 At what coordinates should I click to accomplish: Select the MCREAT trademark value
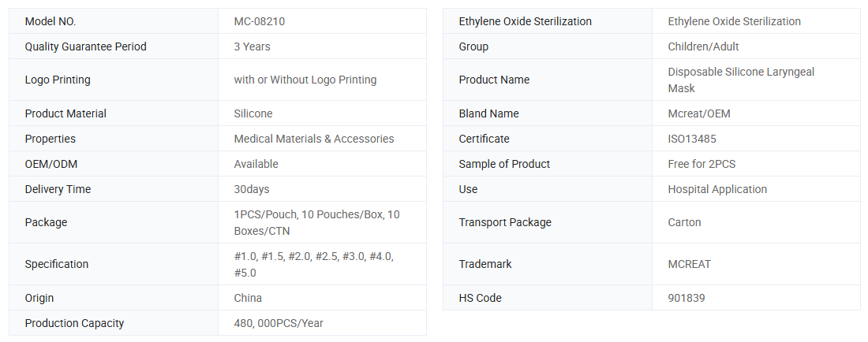click(689, 264)
